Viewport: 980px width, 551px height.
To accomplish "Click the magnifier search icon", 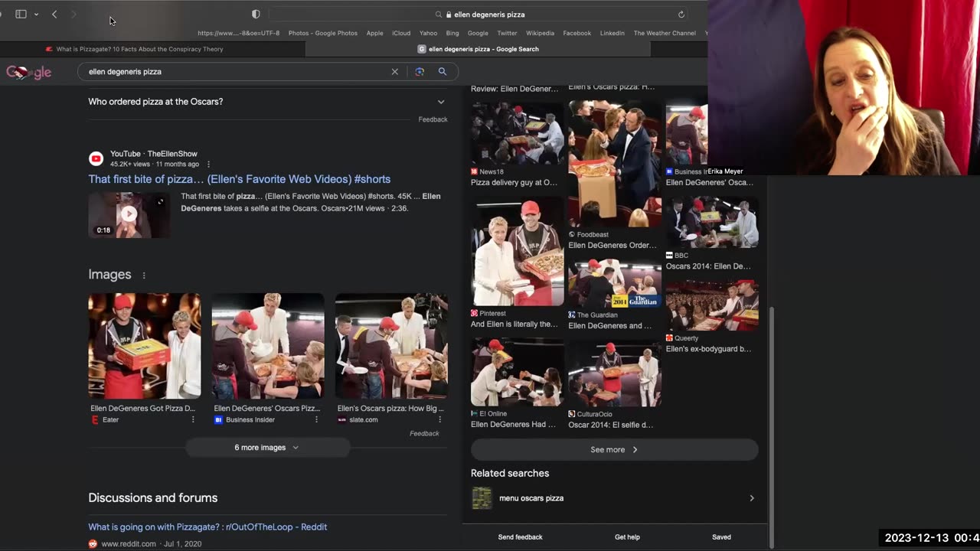I will pos(442,71).
